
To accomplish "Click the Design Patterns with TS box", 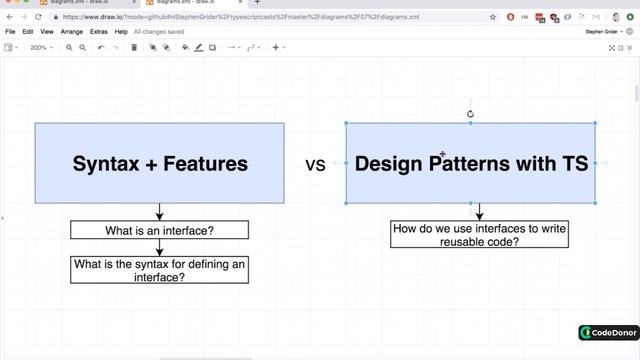I will point(471,163).
